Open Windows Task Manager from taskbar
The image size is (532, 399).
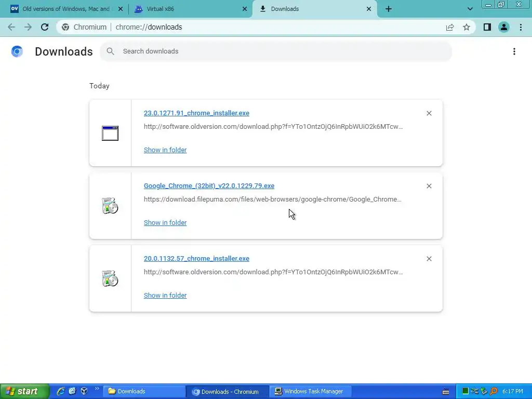tap(311, 391)
